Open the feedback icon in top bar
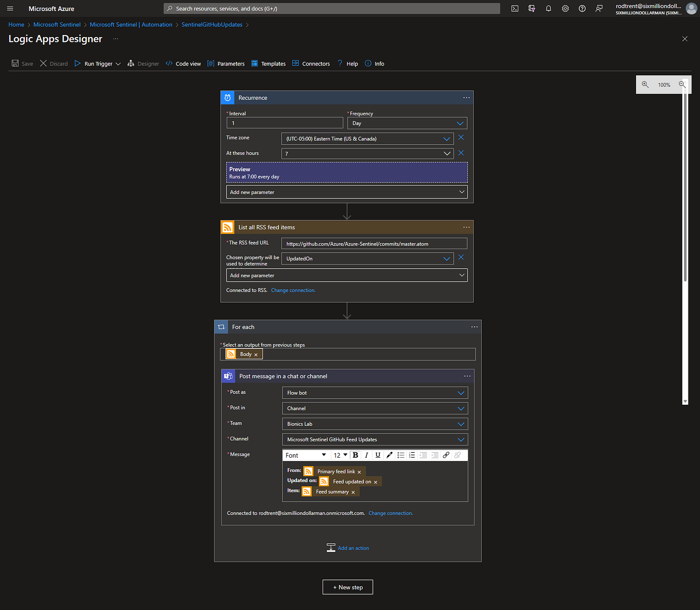The image size is (700, 610). (x=599, y=9)
